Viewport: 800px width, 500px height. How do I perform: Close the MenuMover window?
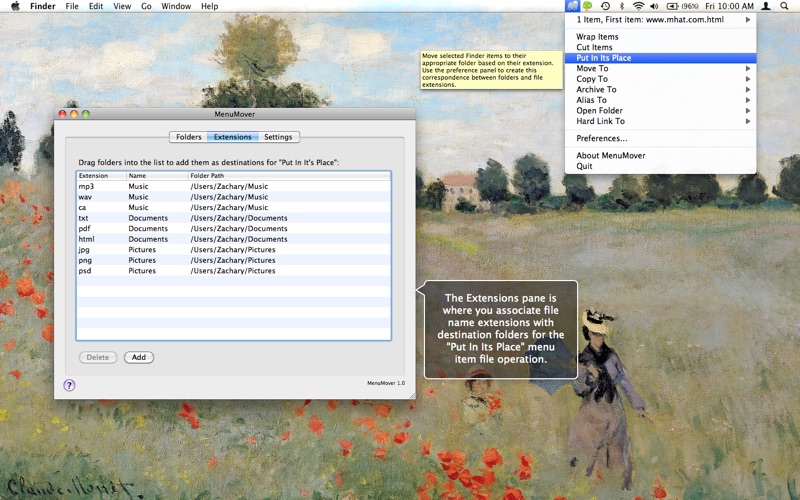click(x=63, y=114)
